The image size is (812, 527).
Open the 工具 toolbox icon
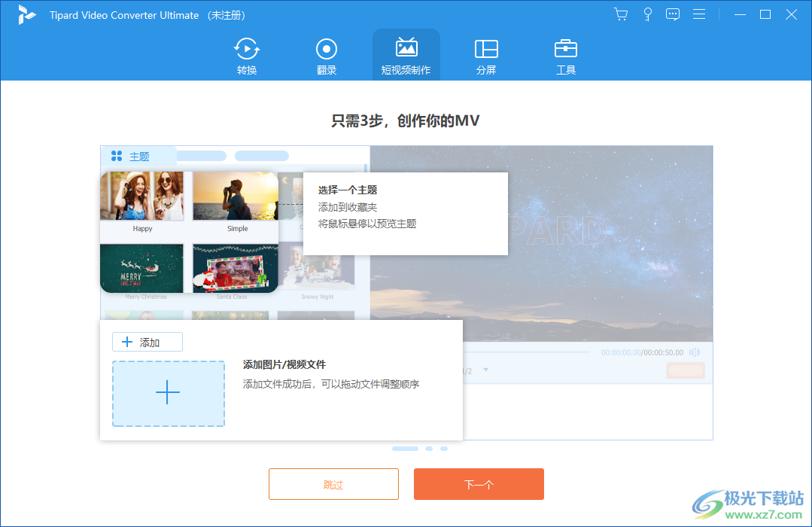(565, 47)
